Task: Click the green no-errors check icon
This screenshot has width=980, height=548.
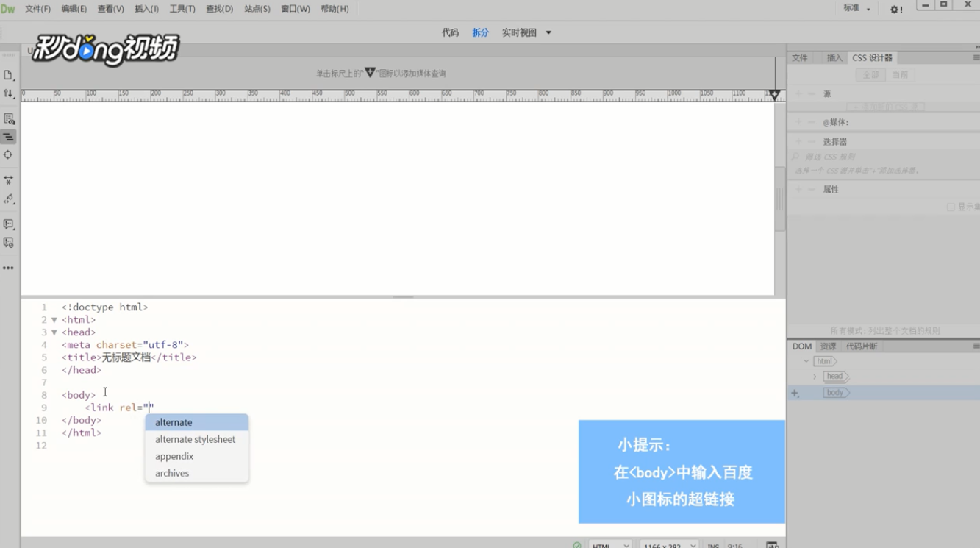Action: point(577,546)
